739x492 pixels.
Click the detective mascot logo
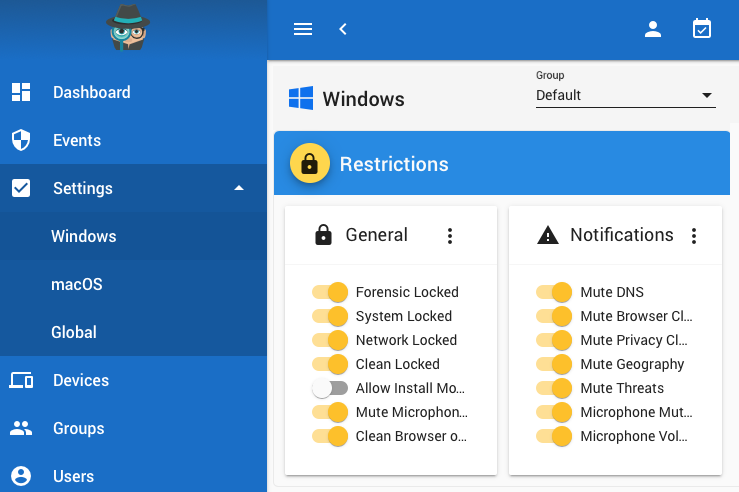coord(128,27)
